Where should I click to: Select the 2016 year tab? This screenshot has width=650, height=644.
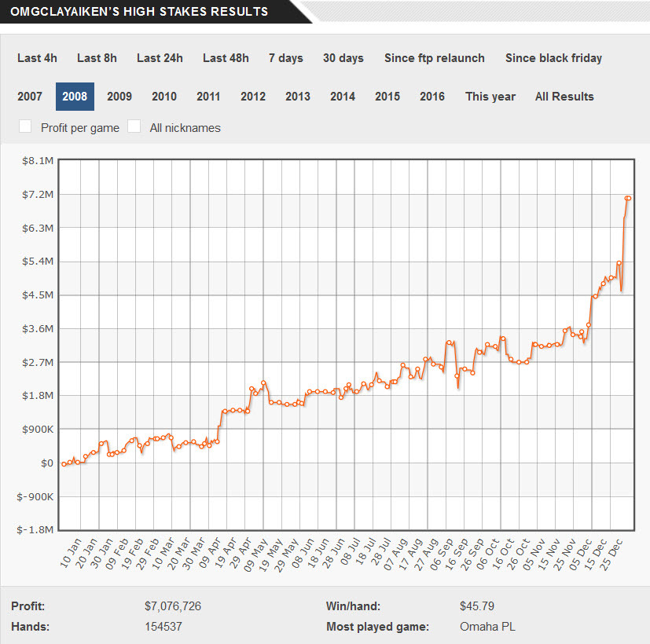tap(432, 97)
